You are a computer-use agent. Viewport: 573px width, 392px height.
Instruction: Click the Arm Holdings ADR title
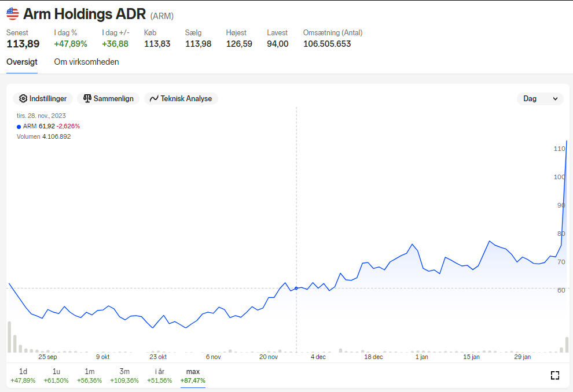click(85, 14)
